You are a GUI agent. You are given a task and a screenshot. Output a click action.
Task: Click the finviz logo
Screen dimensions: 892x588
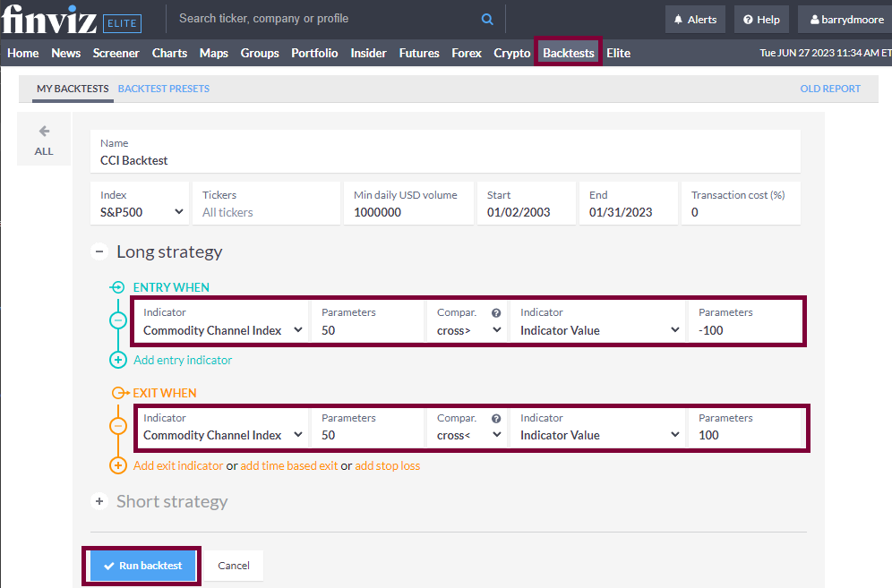[x=50, y=17]
